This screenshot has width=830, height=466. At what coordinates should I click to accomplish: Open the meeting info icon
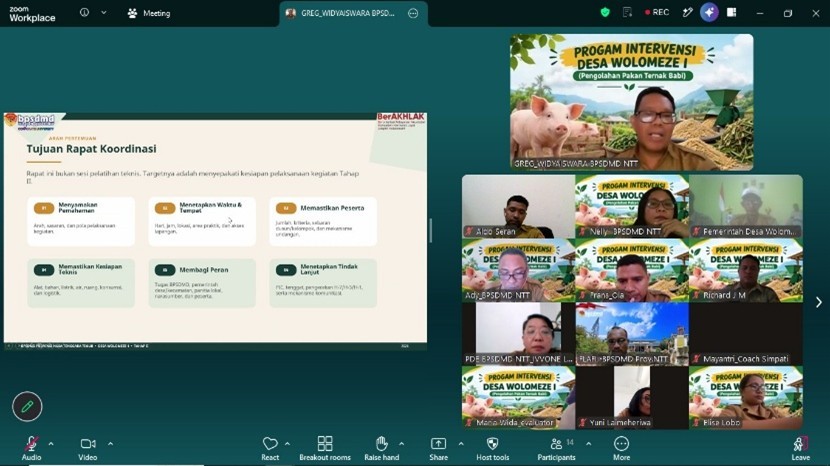coord(84,13)
